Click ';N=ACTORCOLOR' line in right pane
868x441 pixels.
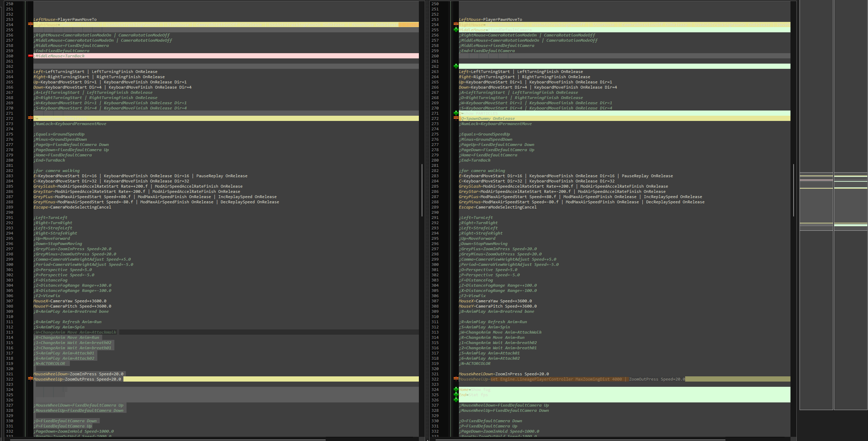(474, 364)
